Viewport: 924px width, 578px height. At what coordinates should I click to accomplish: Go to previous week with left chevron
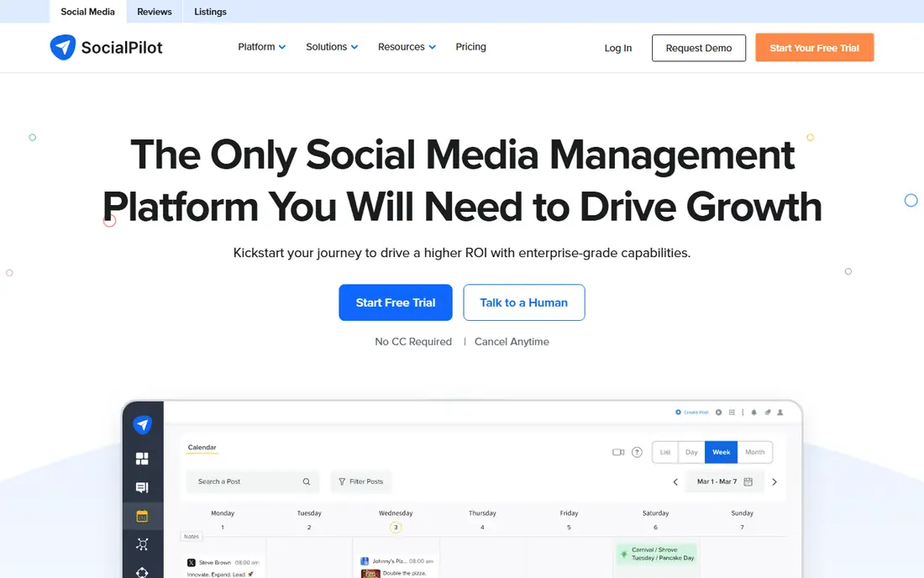click(x=675, y=482)
